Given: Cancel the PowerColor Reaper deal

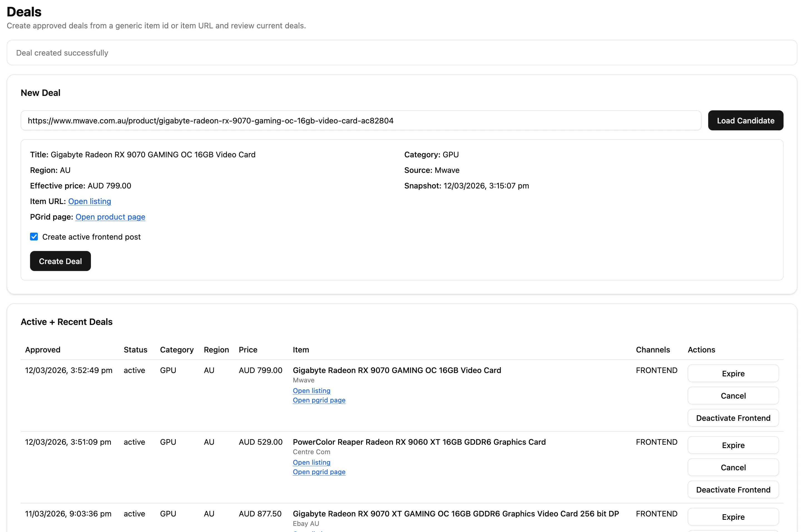Looking at the screenshot, I should (733, 468).
